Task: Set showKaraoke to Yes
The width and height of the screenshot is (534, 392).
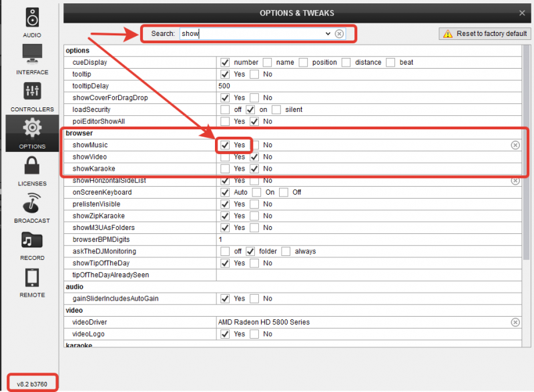Action: coord(225,169)
